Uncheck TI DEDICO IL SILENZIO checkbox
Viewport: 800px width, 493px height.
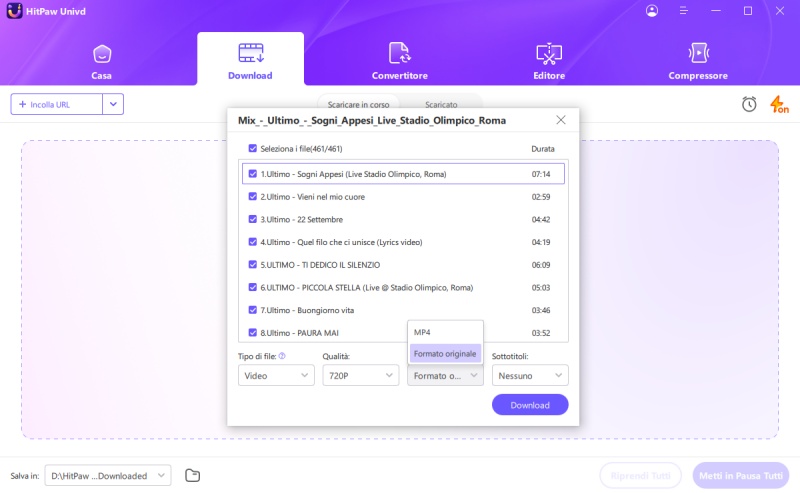[x=253, y=265]
